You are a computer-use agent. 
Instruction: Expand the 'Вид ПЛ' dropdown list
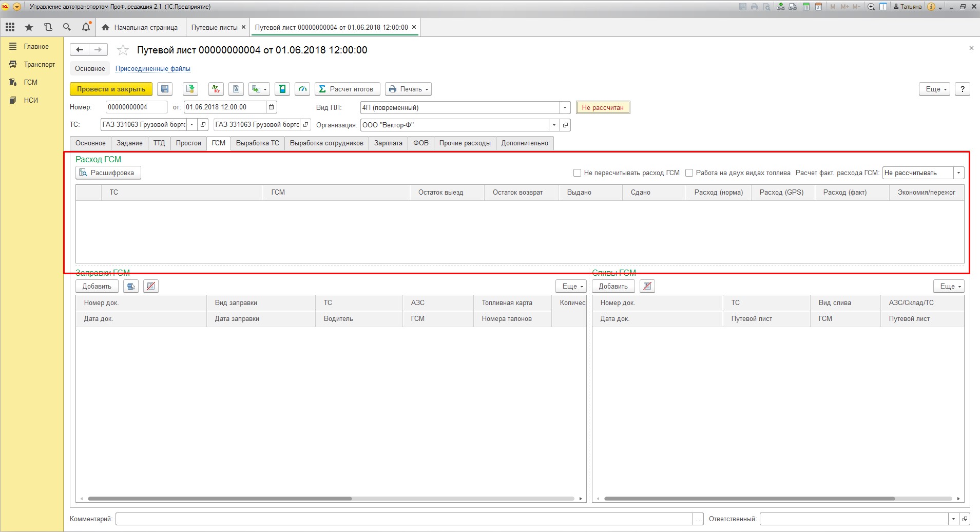(x=565, y=108)
